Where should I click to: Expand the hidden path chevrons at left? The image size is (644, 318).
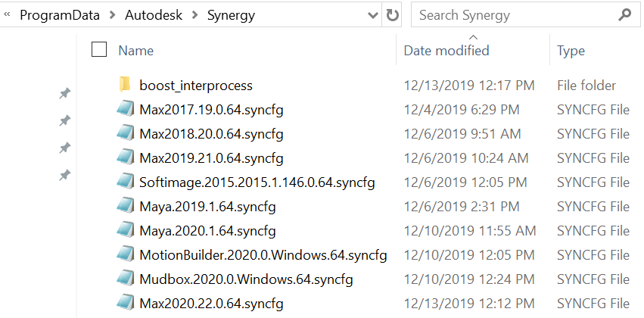click(6, 15)
